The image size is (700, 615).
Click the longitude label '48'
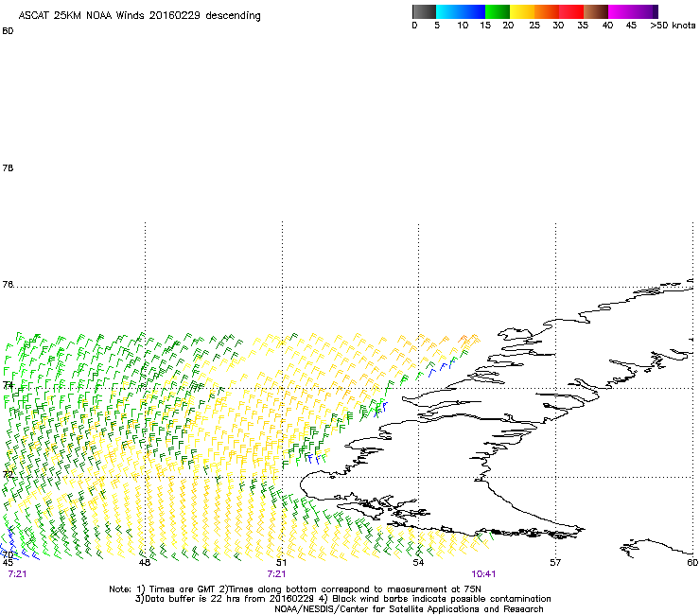[x=145, y=562]
